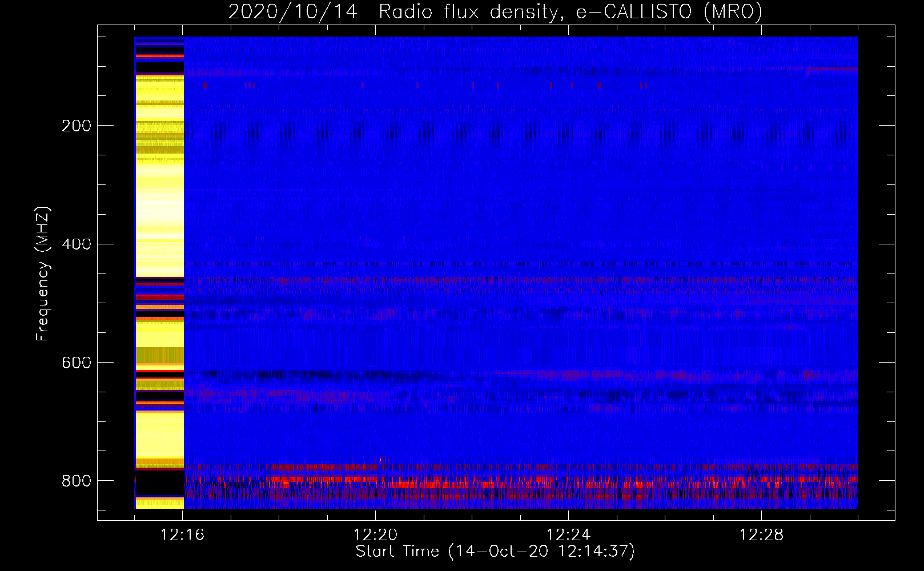This screenshot has width=924, height=571.
Task: Click the plot title "2020/10/14 Radio flux density, e-CALLISTO (MRO)"
Action: [x=495, y=11]
